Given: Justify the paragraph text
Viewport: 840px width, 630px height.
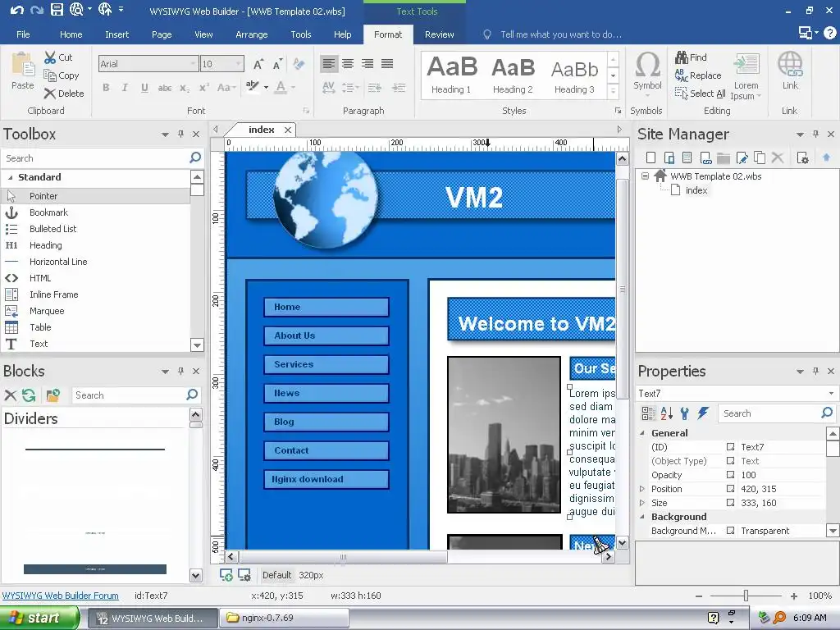Looking at the screenshot, I should [x=387, y=64].
